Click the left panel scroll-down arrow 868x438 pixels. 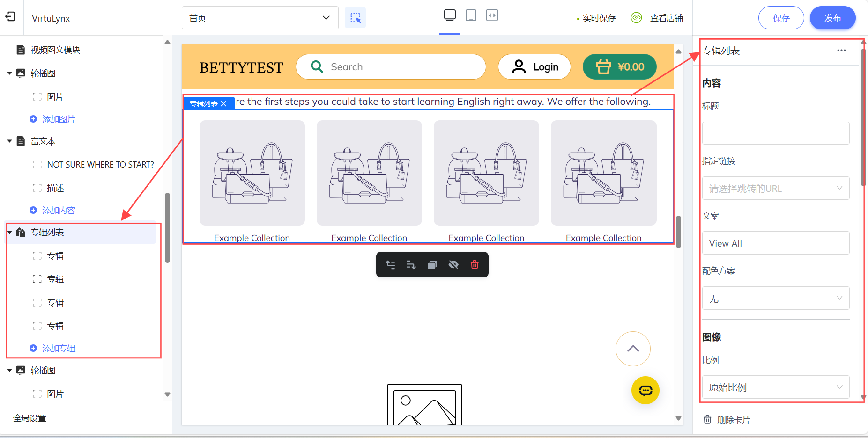167,394
